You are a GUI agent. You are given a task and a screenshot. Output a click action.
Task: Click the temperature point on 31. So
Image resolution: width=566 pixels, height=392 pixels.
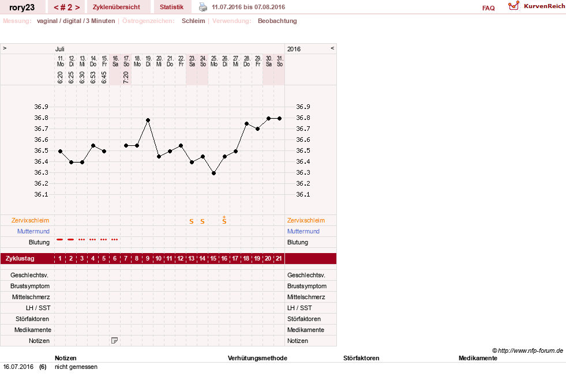click(279, 118)
